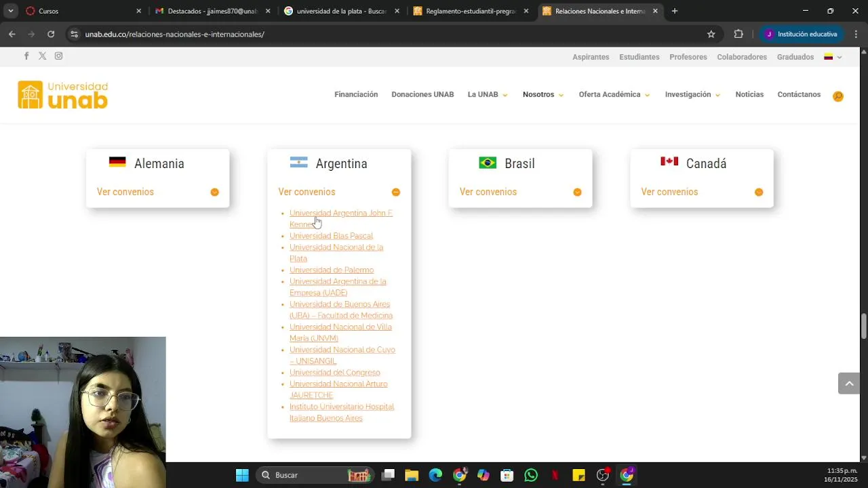The image size is (868, 488).
Task: Open Nosotros dropdown menu
Action: [x=543, y=95]
